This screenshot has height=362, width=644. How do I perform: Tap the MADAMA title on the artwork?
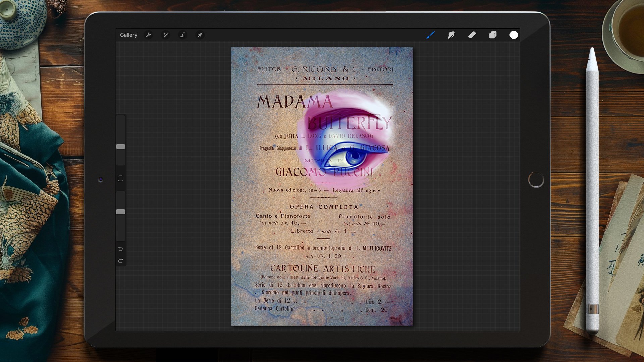click(x=294, y=102)
